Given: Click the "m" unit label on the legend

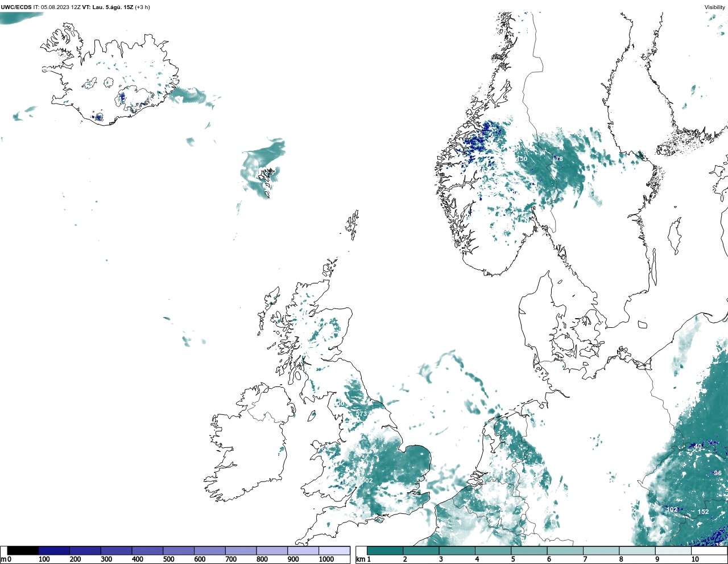Looking at the screenshot, I should coord(3,559).
